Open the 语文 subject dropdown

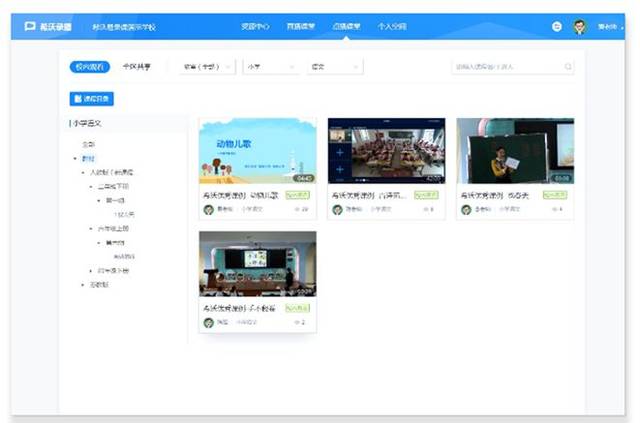[335, 67]
